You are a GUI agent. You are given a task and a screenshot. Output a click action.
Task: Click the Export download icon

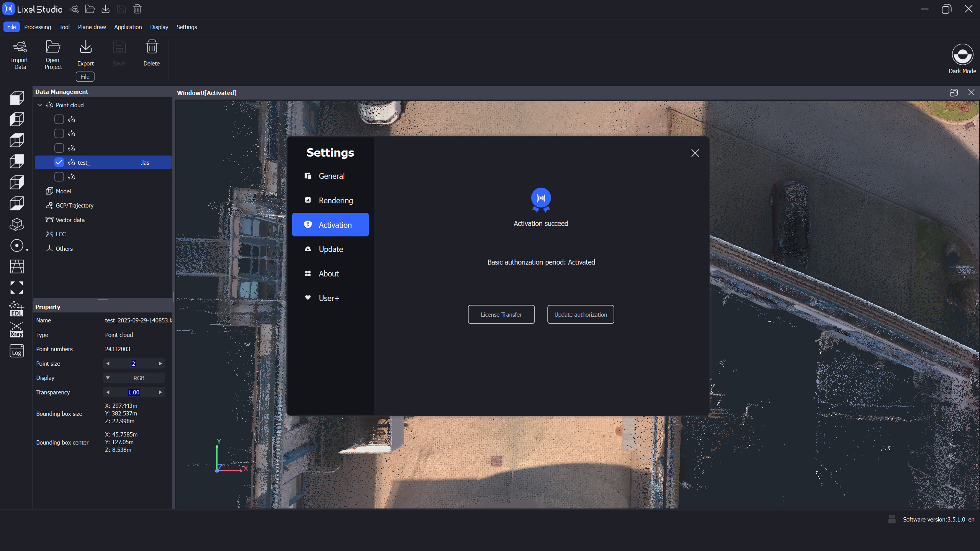(x=85, y=47)
